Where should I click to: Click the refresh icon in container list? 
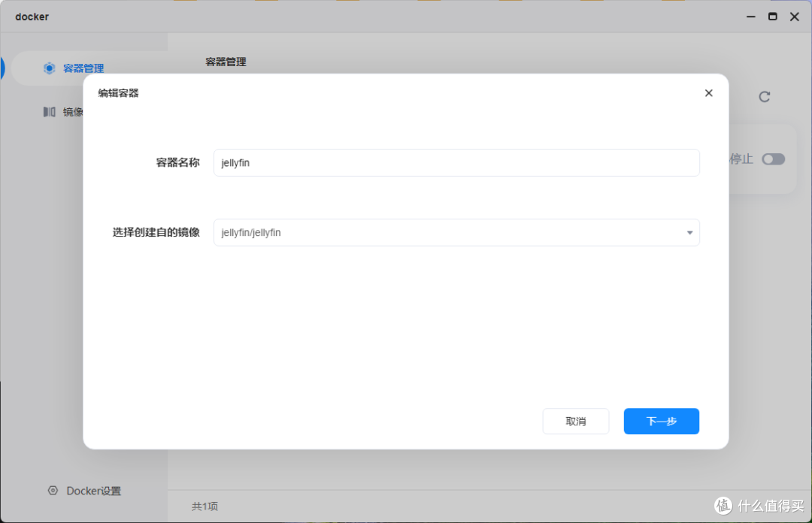click(765, 97)
